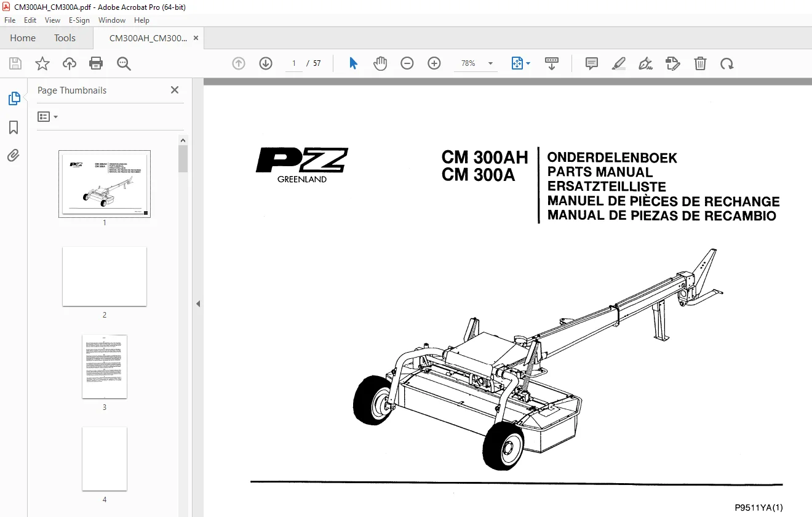The height and width of the screenshot is (517, 812).
Task: Open the sign document pen tool
Action: tap(646, 63)
